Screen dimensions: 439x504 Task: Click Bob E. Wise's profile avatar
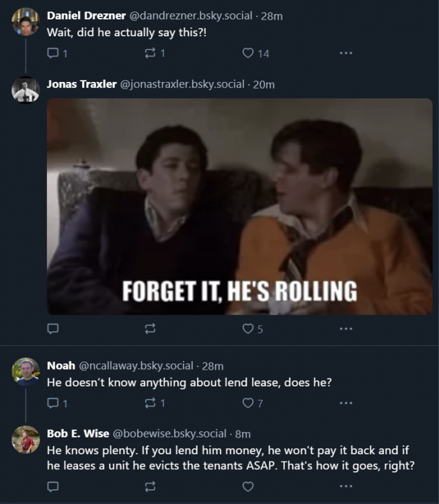26,439
